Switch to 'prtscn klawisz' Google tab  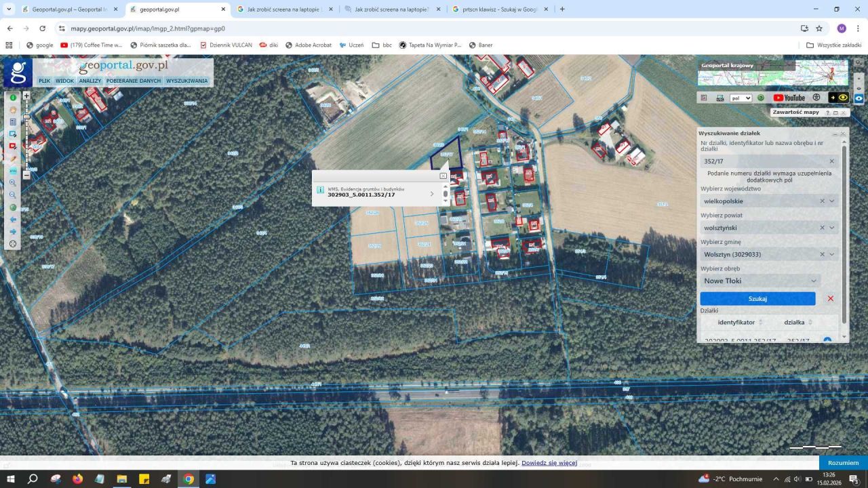pos(500,9)
